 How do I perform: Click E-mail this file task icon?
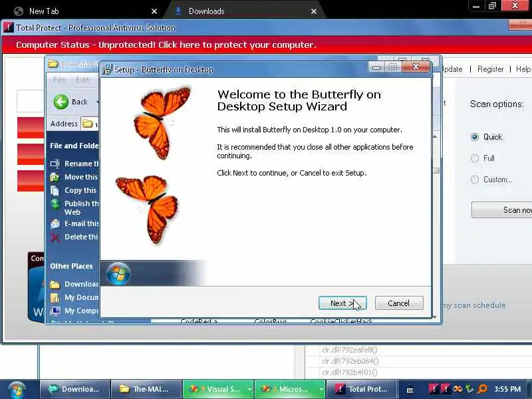coord(55,224)
